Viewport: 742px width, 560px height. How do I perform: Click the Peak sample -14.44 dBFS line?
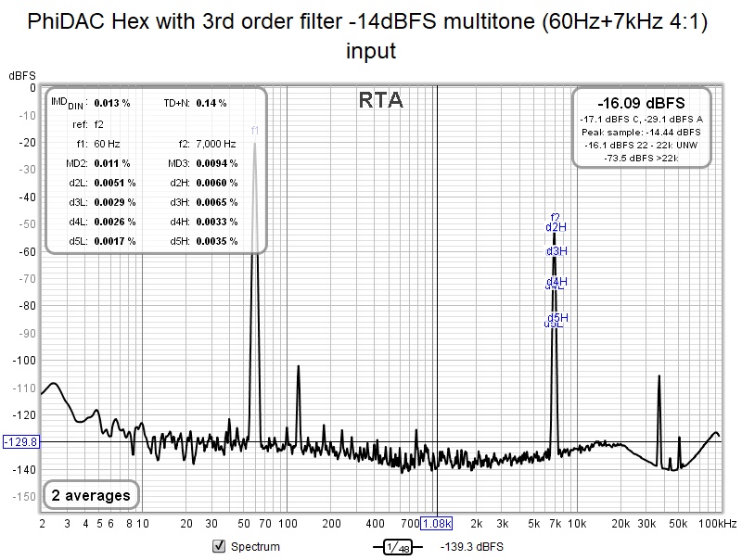(641, 133)
